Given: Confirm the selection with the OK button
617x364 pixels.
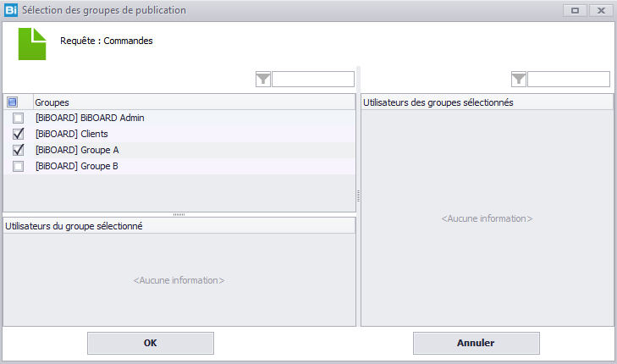Looking at the screenshot, I should point(151,343).
